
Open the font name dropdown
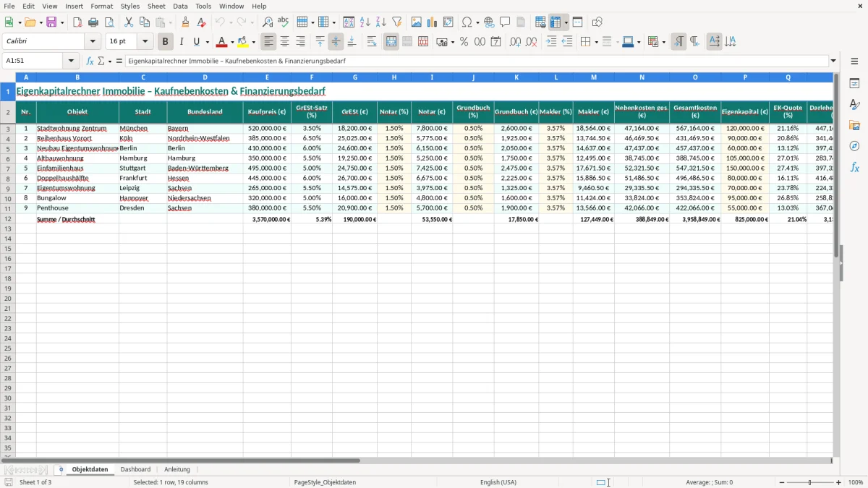click(x=93, y=42)
